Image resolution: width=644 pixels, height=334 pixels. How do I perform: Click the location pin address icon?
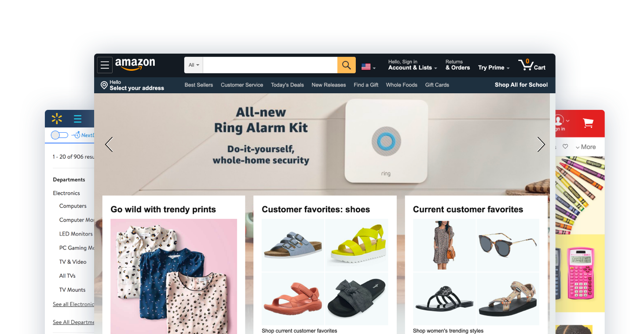tap(104, 85)
